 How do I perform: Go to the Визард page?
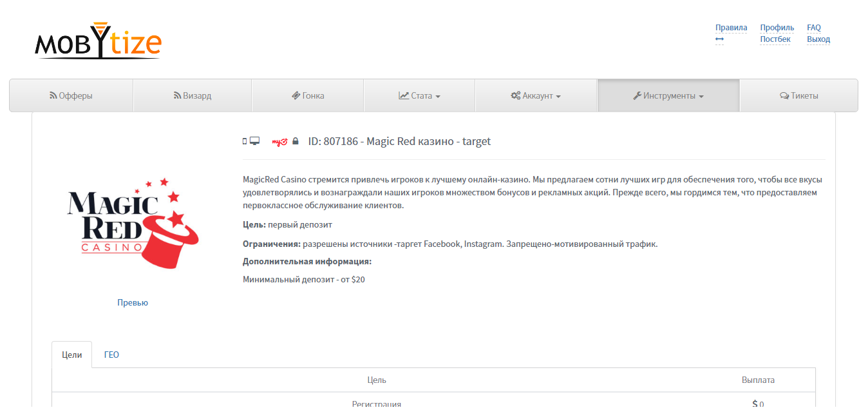192,95
